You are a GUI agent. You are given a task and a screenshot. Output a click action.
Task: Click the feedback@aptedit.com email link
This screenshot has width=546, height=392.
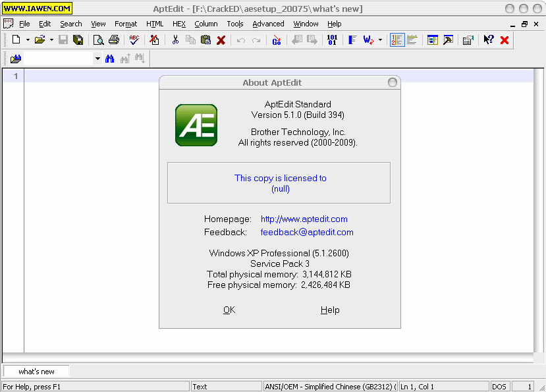pos(307,232)
